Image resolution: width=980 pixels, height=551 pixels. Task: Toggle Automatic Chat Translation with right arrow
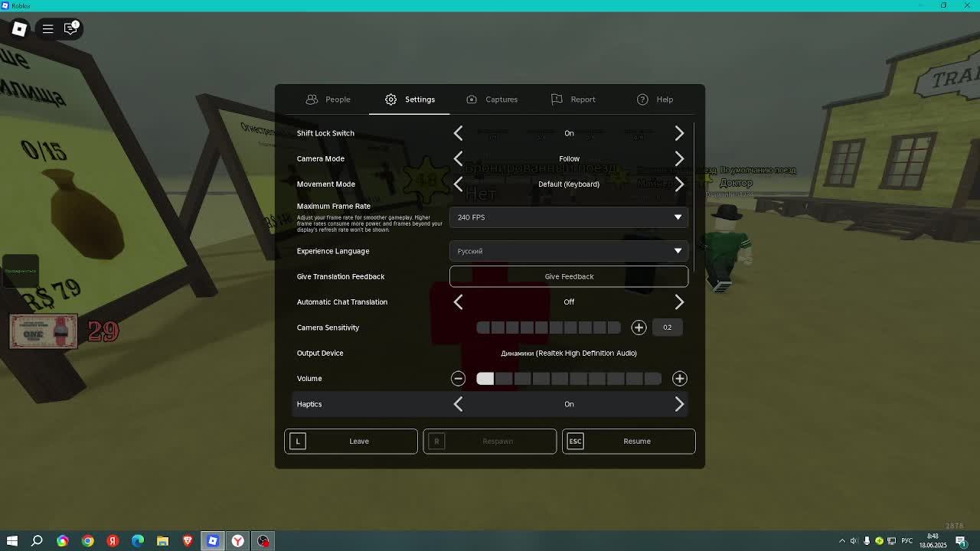pos(679,302)
